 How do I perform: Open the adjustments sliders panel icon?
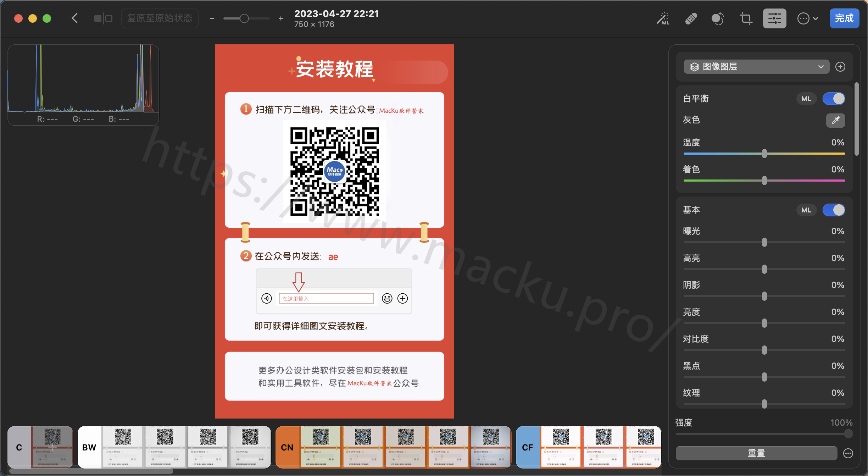click(x=774, y=18)
